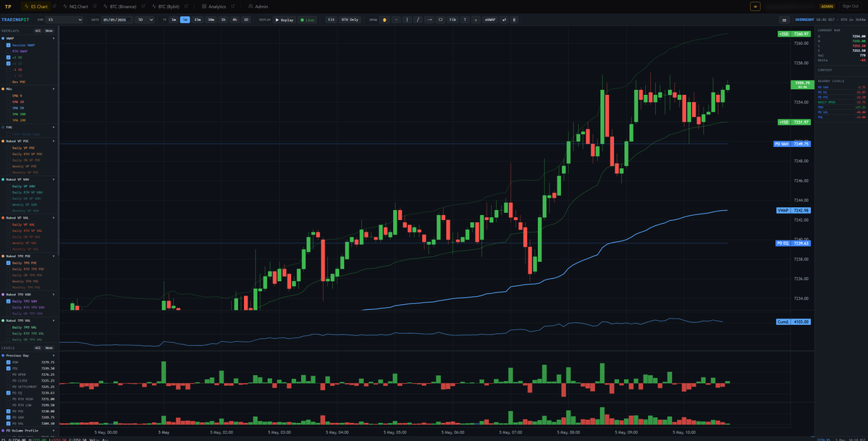This screenshot has width=868, height=441.
Task: Collapse the Previous Day levels section
Action: point(54,356)
